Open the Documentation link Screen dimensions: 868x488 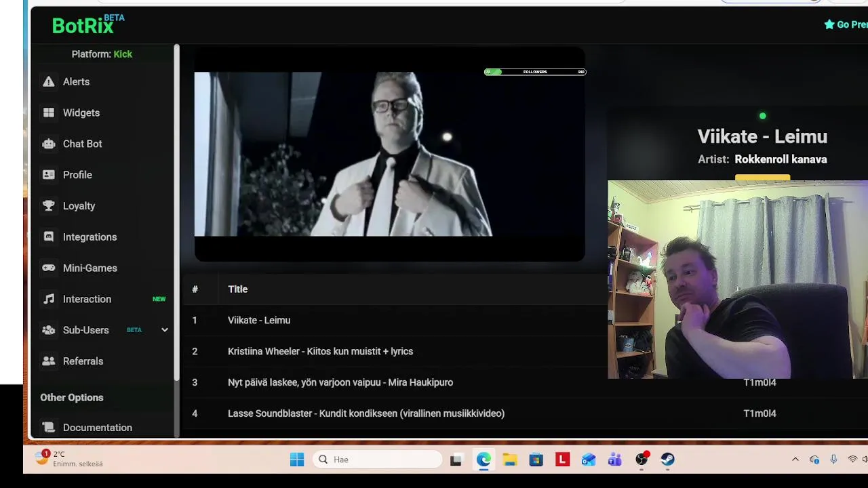[98, 428]
